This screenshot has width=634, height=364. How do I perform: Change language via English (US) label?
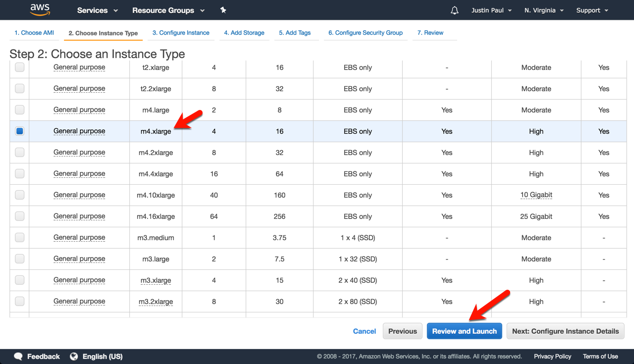(103, 356)
